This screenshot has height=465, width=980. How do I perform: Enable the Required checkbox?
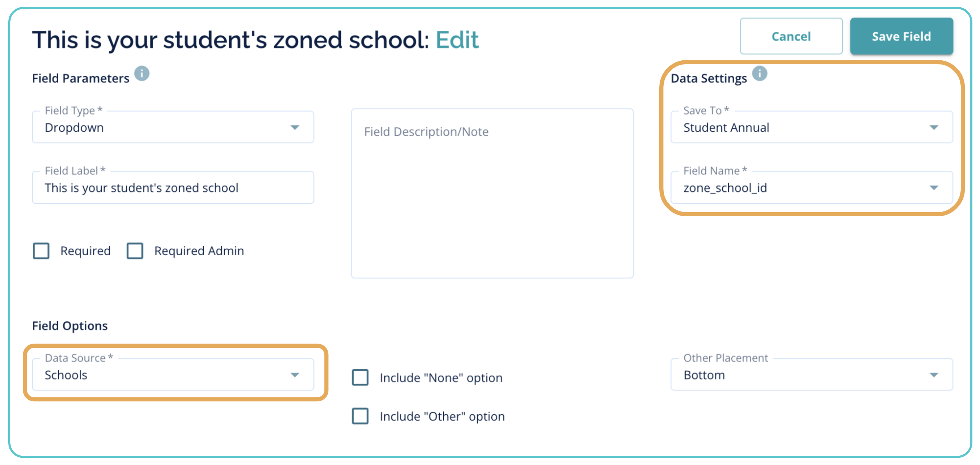41,251
